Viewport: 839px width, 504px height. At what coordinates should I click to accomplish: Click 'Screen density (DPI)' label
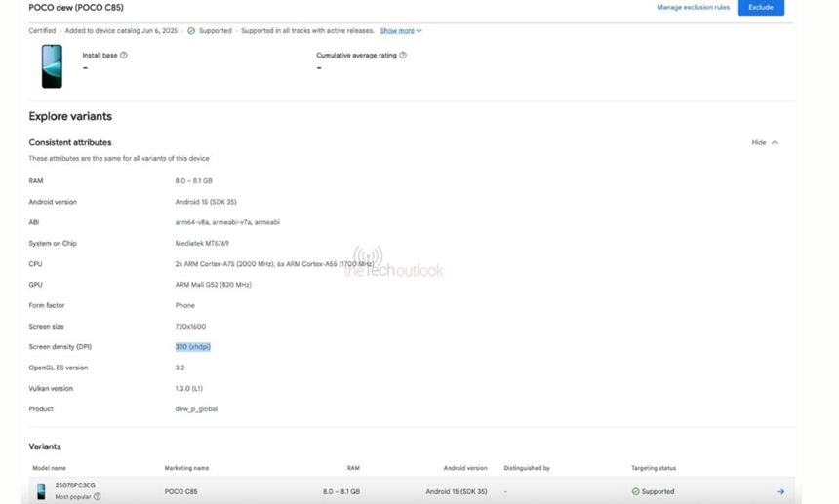point(60,347)
